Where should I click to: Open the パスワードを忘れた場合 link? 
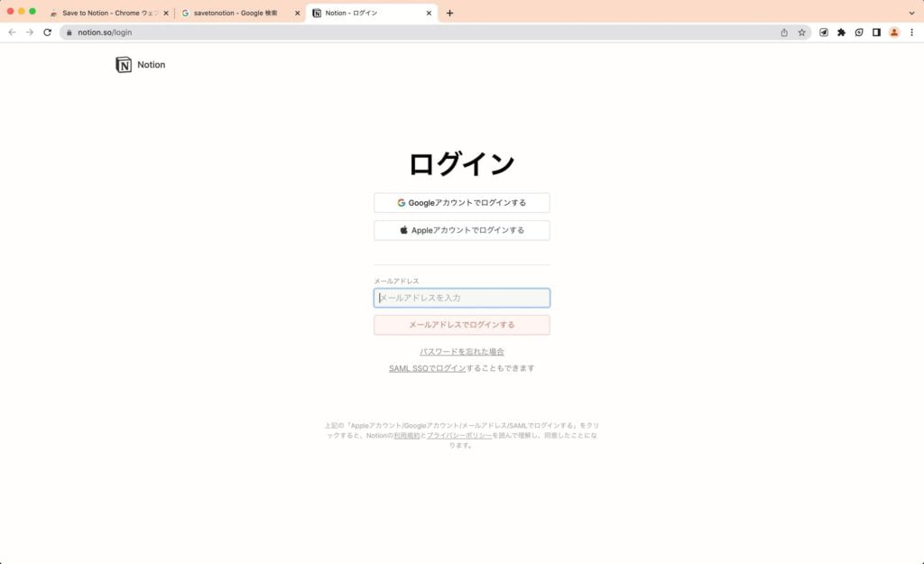pos(462,351)
